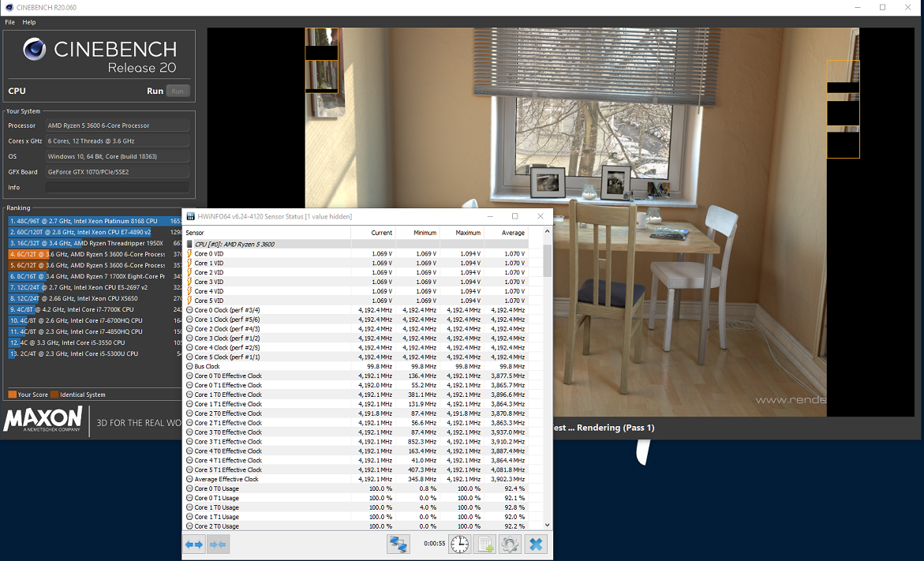Click HWiNFO collapse-window arrows button

[218, 544]
